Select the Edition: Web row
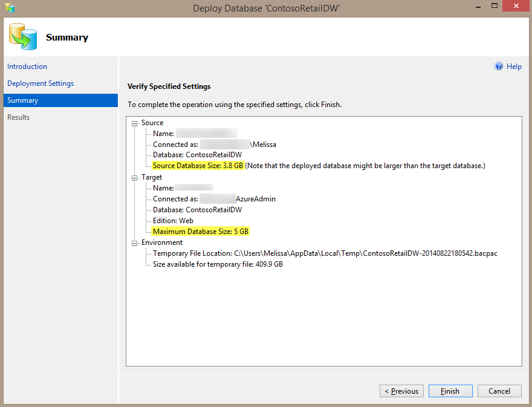The width and height of the screenshot is (532, 407). point(173,221)
